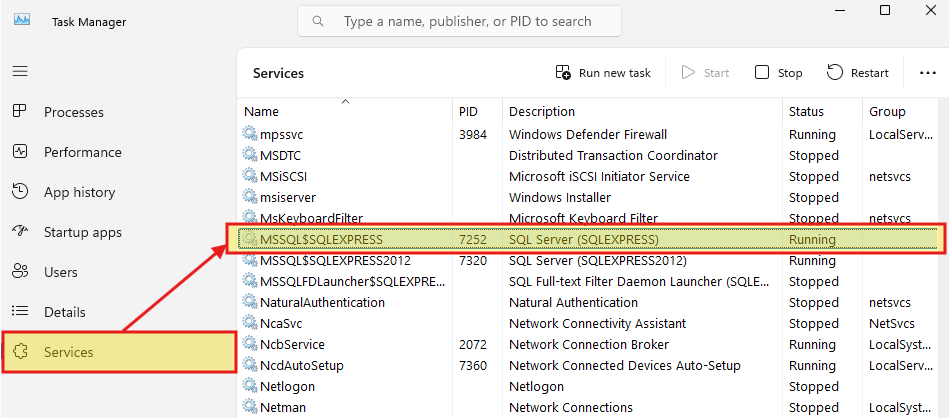Screen dimensions: 949x418
Task: Click the Restart circular arrow icon
Action: pyautogui.click(x=835, y=73)
